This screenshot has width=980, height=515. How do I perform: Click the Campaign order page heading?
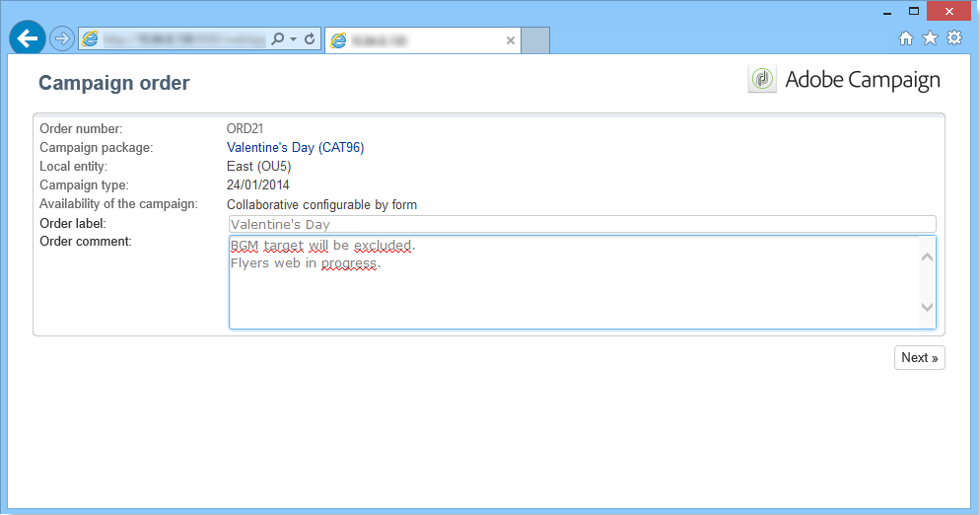tap(113, 83)
